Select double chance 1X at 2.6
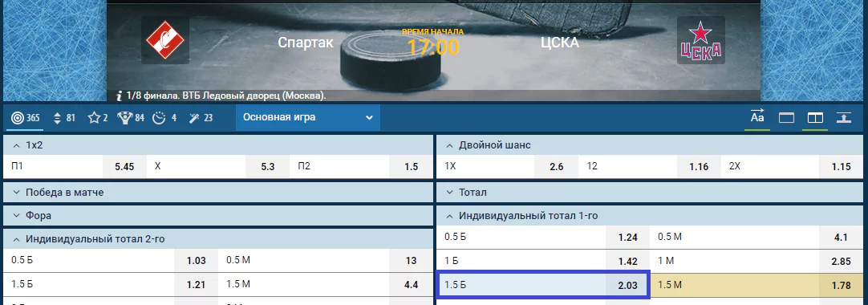This screenshot has height=305, width=868. point(508,167)
